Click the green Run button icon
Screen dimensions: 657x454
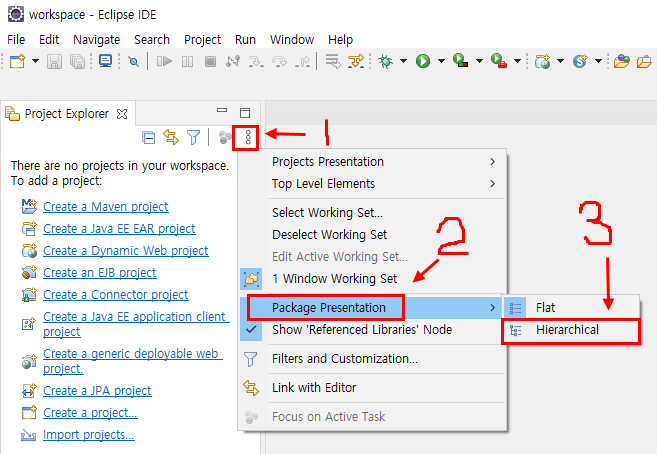pyautogui.click(x=423, y=62)
